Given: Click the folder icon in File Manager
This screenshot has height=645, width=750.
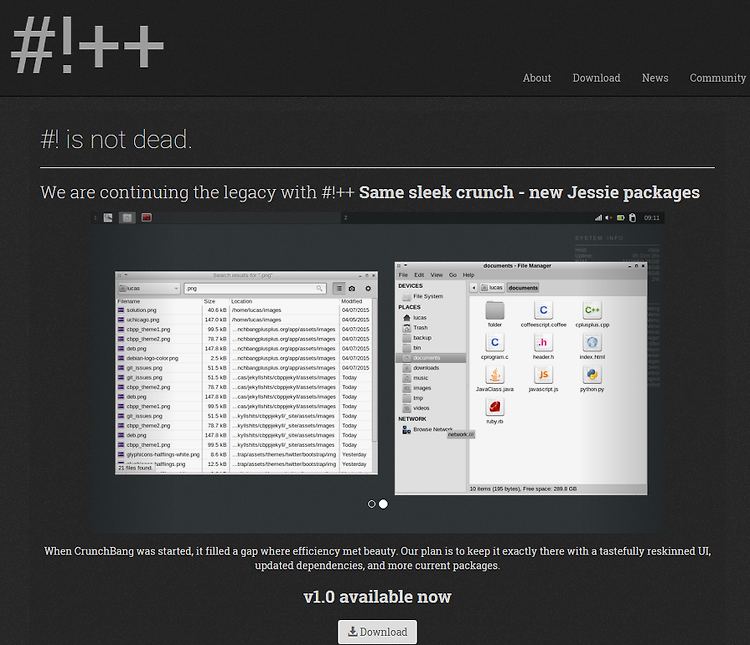Looking at the screenshot, I should point(495,311).
